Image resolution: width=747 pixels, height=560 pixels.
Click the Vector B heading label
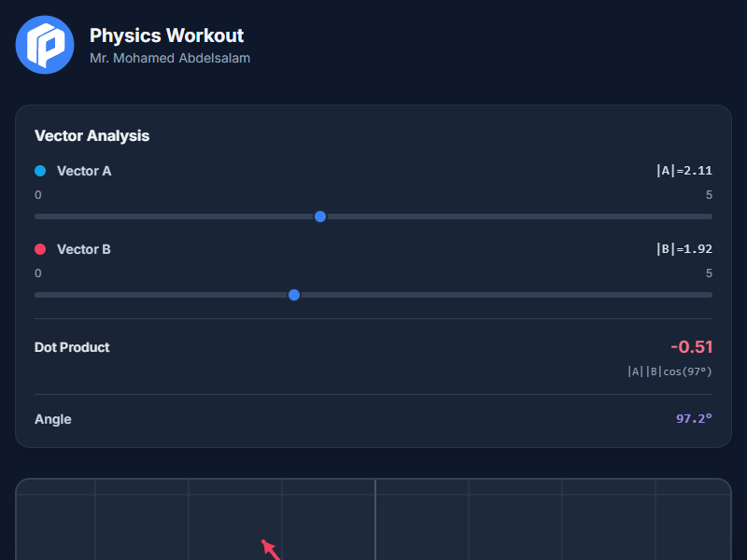click(83, 249)
